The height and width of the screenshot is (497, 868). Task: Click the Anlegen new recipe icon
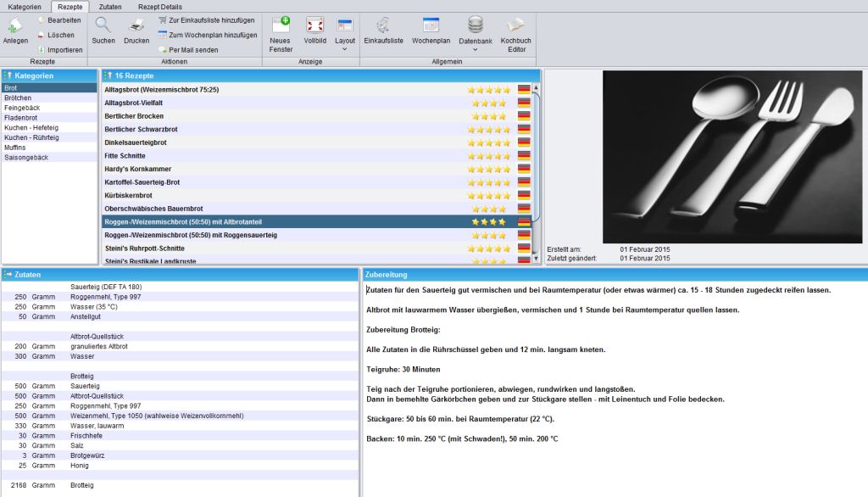(x=15, y=25)
